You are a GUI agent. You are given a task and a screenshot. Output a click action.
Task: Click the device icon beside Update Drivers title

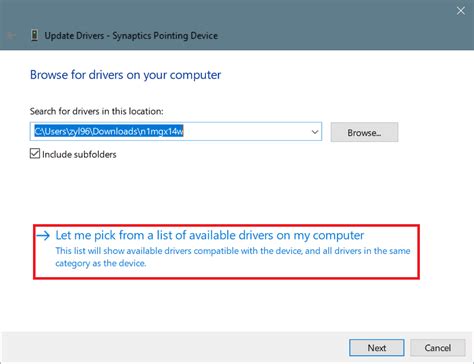[x=34, y=35]
